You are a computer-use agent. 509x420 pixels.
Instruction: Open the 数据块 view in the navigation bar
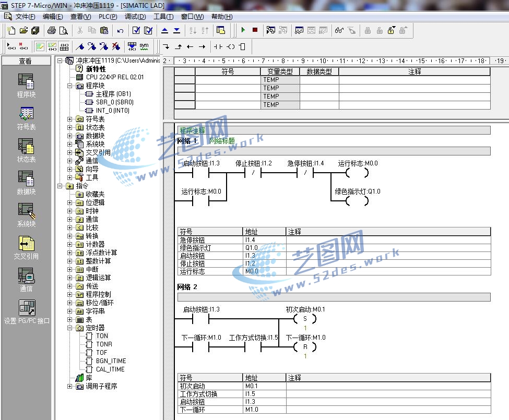26,183
